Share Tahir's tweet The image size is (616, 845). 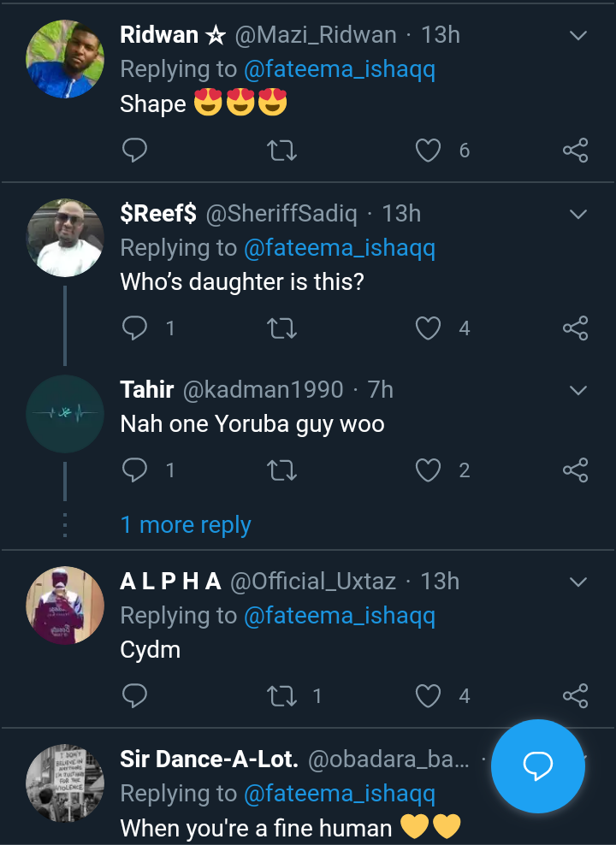[x=575, y=470]
